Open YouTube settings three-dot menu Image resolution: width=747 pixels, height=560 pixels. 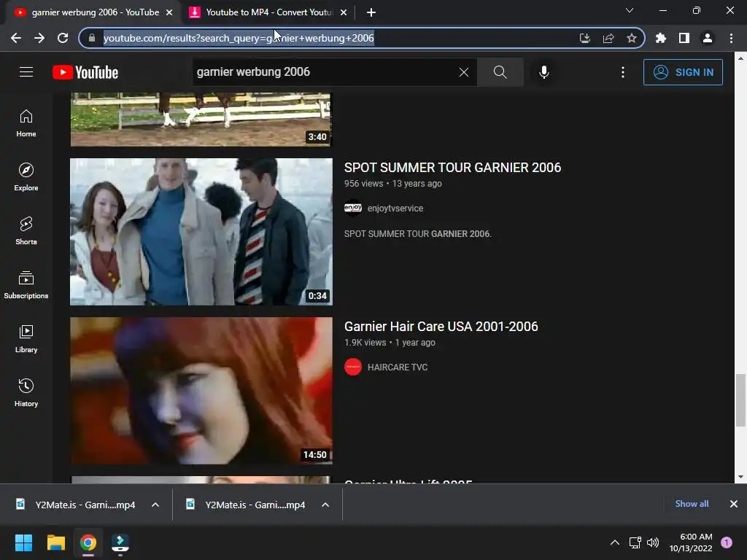623,72
